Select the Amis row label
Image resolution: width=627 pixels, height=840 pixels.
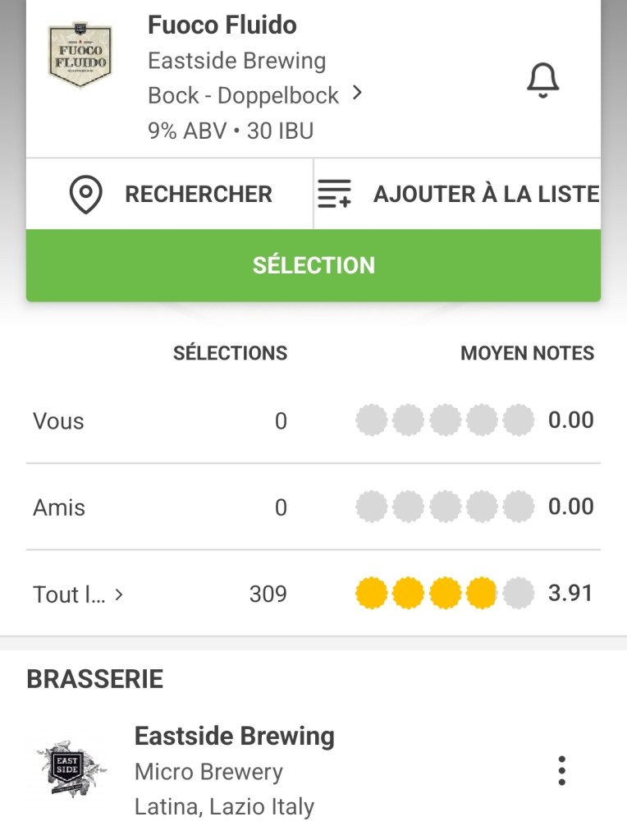59,507
